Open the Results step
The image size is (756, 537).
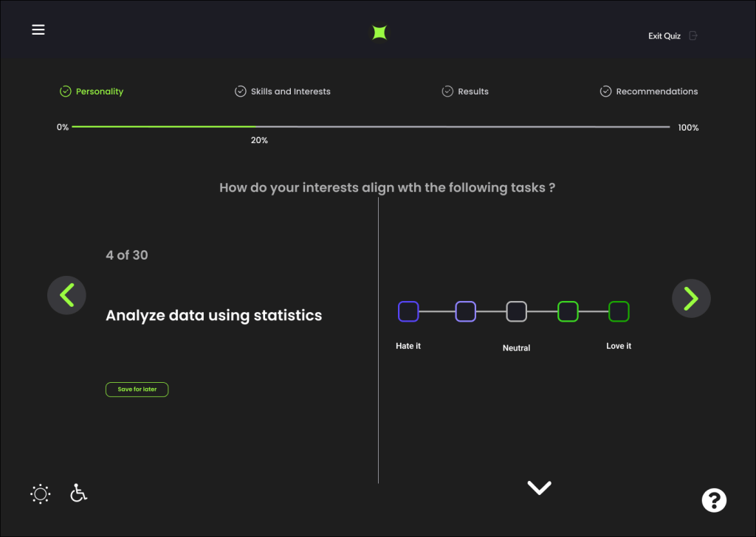pos(465,91)
